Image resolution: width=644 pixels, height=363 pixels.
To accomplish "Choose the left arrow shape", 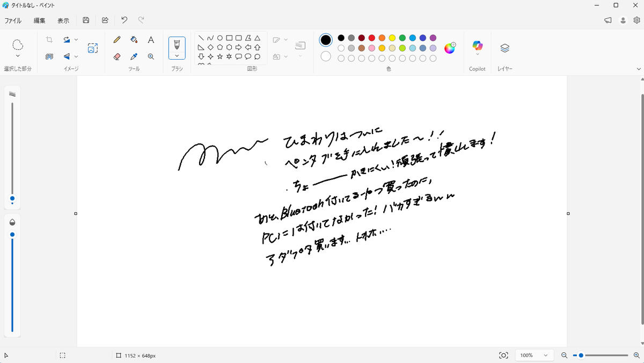I will pos(248,47).
